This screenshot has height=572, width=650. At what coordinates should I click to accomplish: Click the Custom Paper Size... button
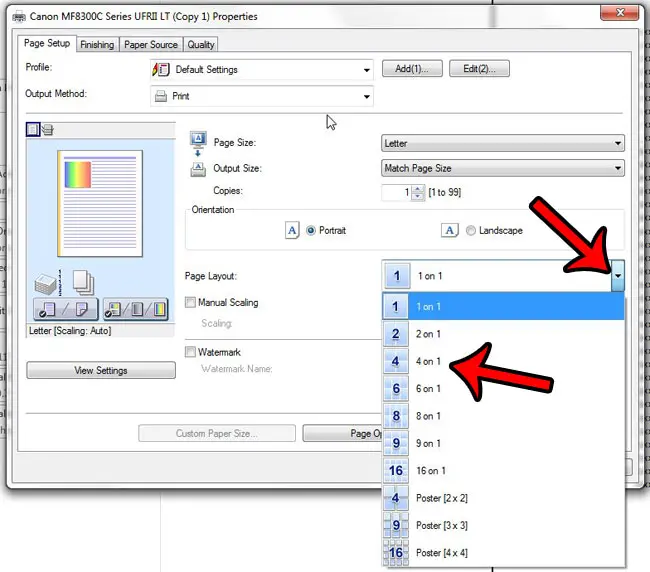(x=217, y=434)
